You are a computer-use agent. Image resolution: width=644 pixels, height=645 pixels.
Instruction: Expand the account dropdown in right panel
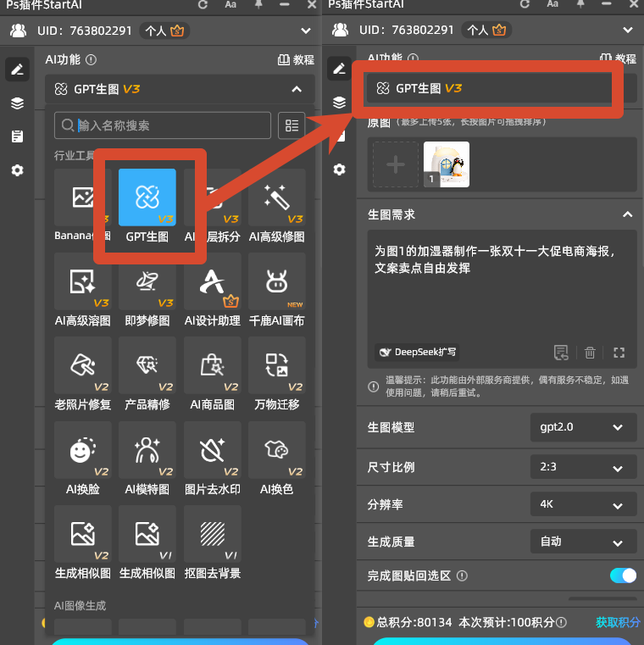[x=628, y=30]
